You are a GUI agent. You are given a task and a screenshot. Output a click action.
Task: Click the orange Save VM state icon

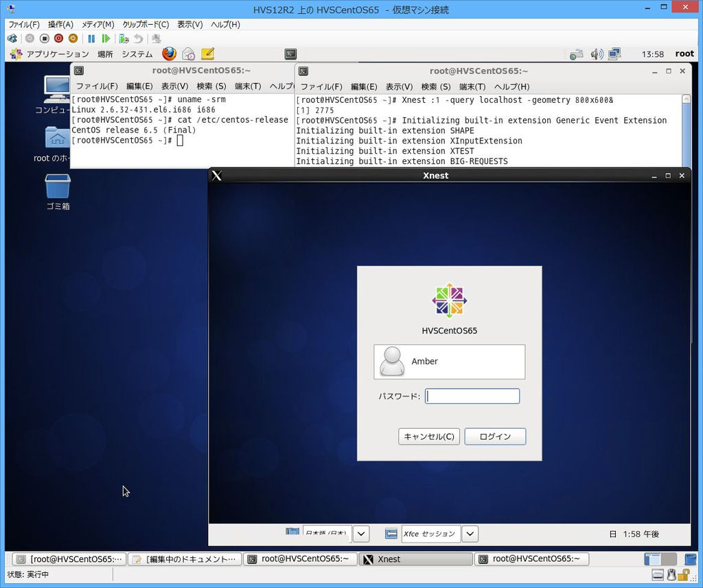pyautogui.click(x=73, y=38)
